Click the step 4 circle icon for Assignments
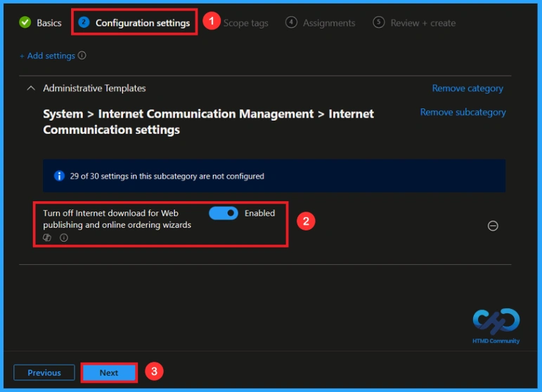The image size is (542, 392). pyautogui.click(x=291, y=22)
